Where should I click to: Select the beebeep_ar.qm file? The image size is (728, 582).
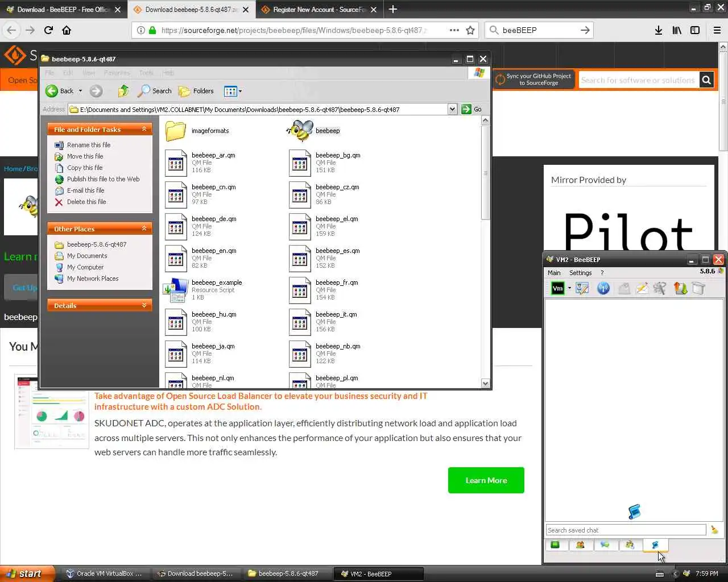pos(200,163)
